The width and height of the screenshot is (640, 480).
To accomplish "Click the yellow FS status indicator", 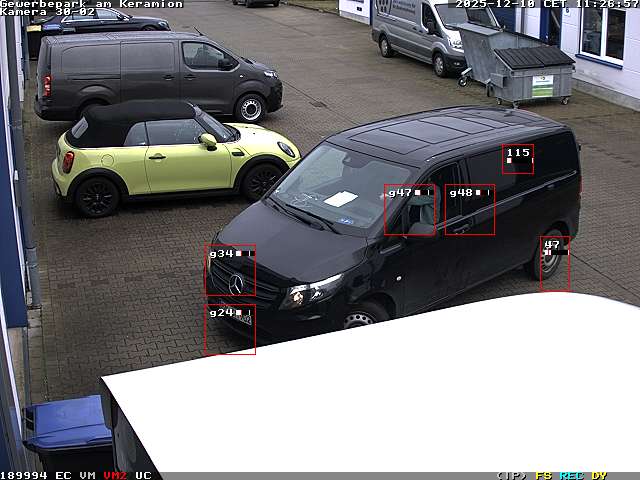I will click(543, 475).
